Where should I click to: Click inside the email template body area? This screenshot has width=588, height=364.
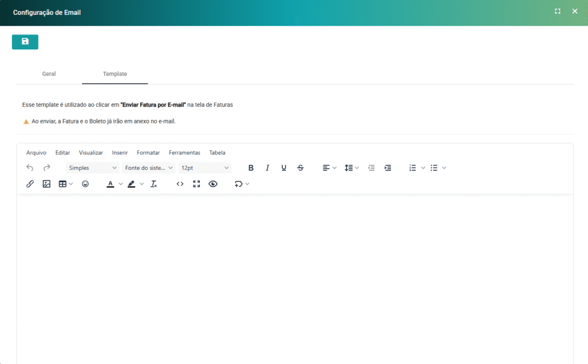click(x=294, y=276)
